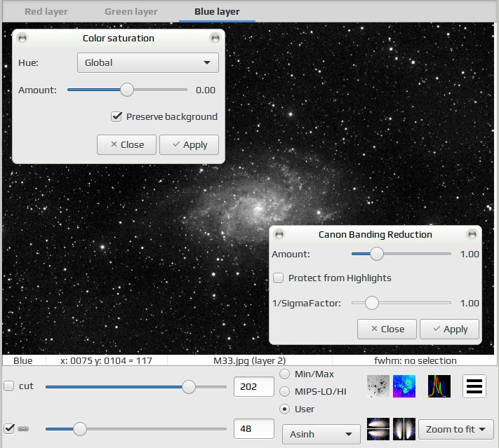The width and height of the screenshot is (499, 448).
Task: Click left round button on Color saturation title
Action: [x=22, y=38]
